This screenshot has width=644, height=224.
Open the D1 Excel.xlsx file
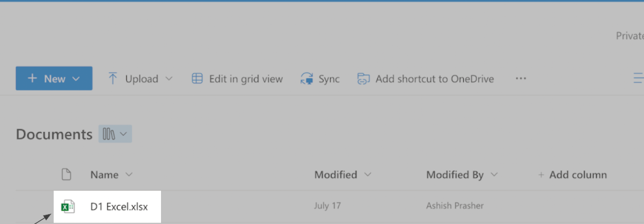point(119,206)
